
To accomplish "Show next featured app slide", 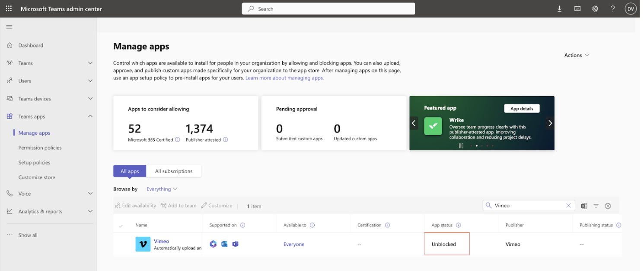I will (550, 123).
